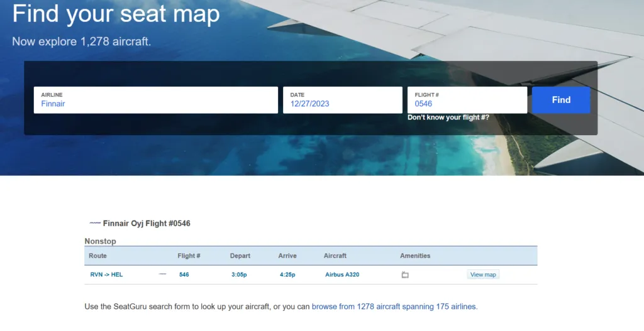Click the Now explore 1,278 aircraft text
Image resolution: width=644 pixels, height=331 pixels.
81,41
